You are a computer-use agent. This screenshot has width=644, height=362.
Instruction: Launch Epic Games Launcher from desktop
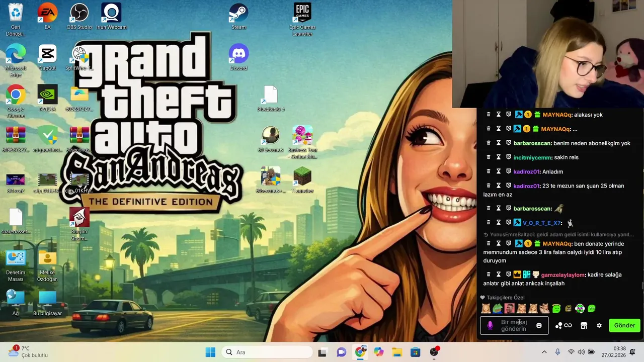(302, 19)
